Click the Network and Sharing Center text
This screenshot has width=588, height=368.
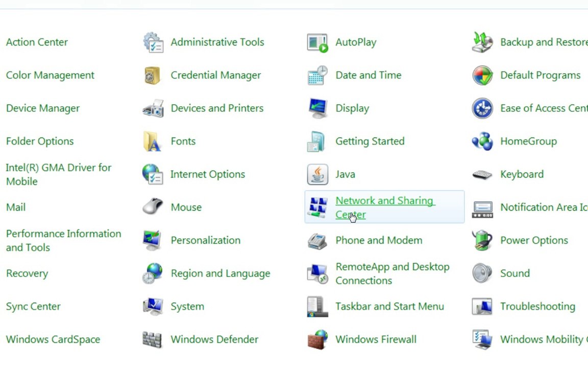(385, 208)
